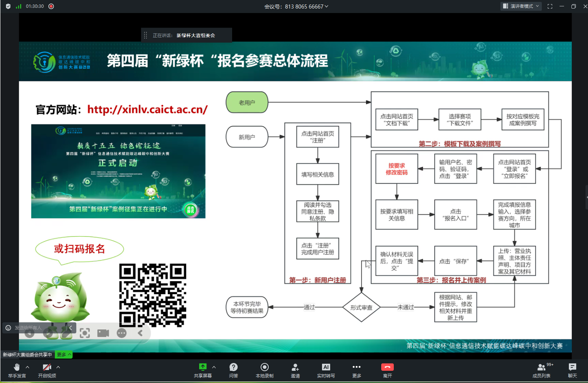Click the red 离开 leave button
Image resolution: width=588 pixels, height=383 pixels.
tap(387, 370)
